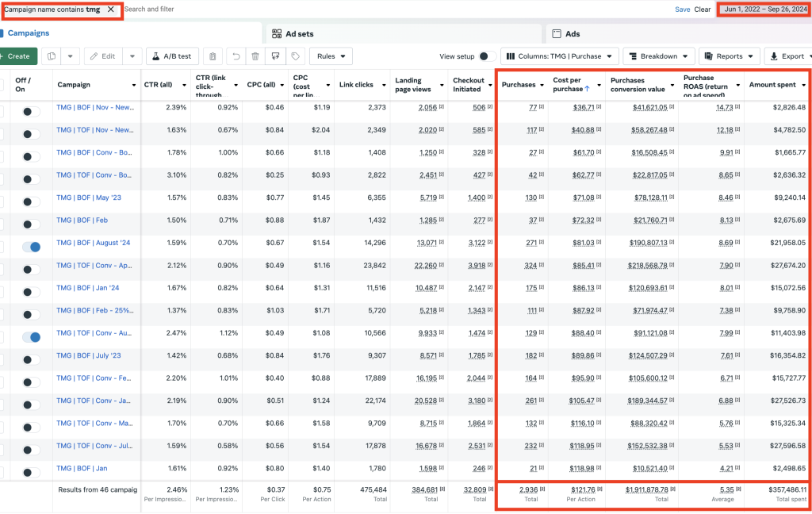Open the TMG | BOF | Feb - 25%... campaign link
This screenshot has width=812, height=514.
click(x=95, y=310)
